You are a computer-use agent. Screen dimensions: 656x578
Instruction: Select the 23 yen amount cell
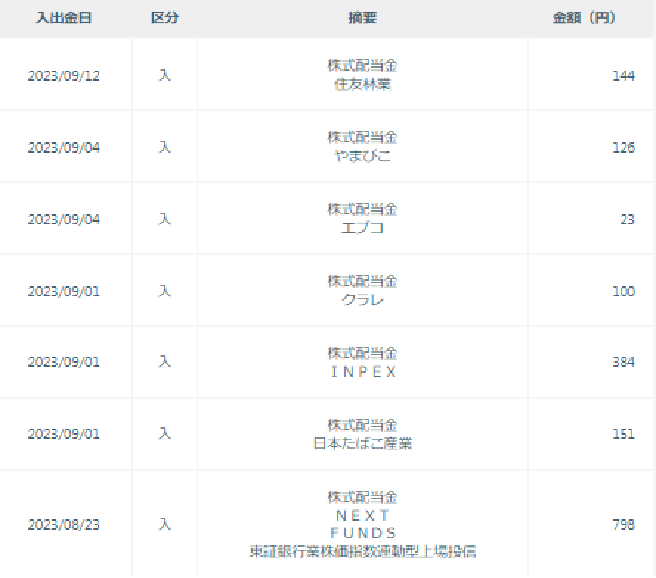627,220
